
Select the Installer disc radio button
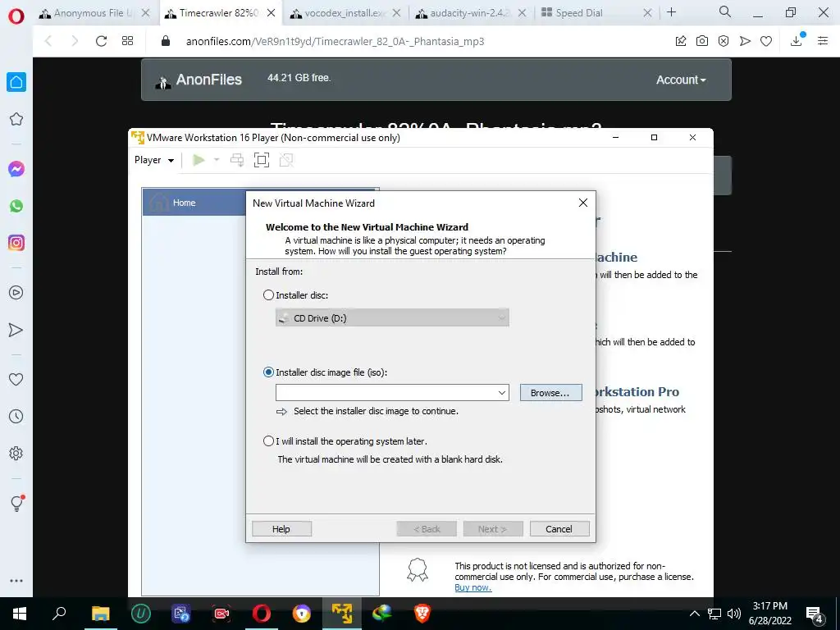tap(268, 295)
